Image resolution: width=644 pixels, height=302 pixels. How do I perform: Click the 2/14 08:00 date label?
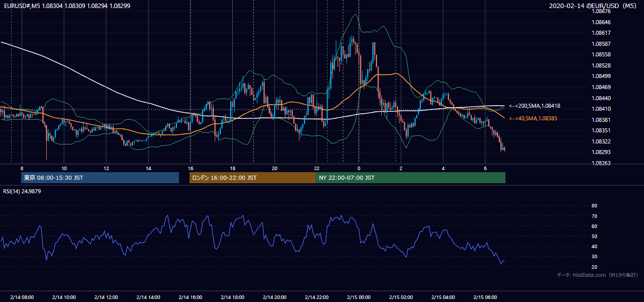pos(22,297)
